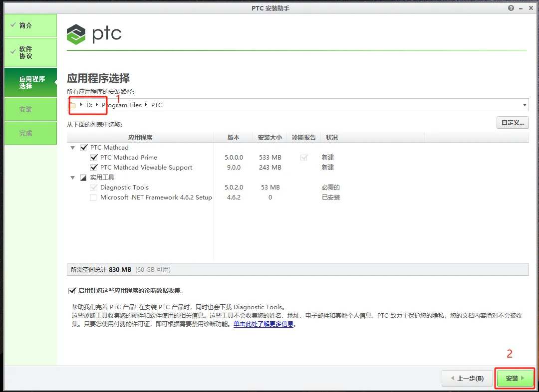Click the 安装大小 column header
539x392 pixels.
click(270, 138)
